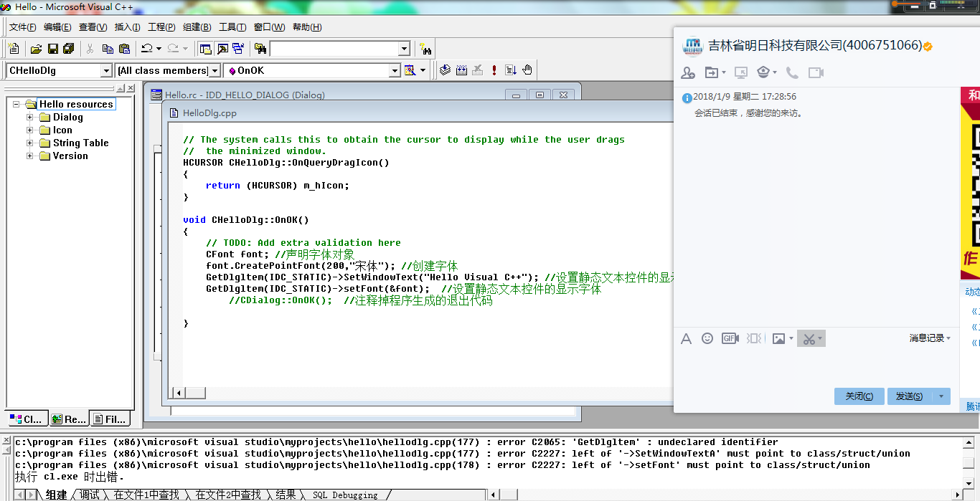This screenshot has height=501, width=980.
Task: Click the 关闭(C) button in chat window
Action: [x=859, y=396]
